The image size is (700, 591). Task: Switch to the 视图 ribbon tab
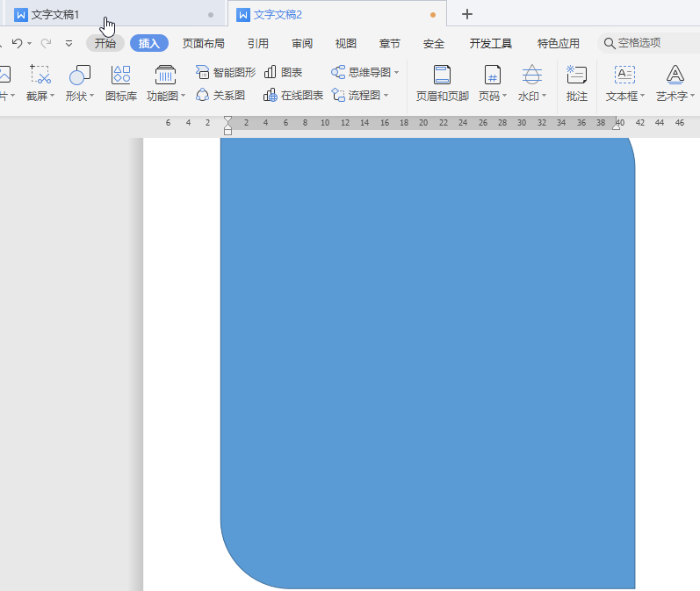(346, 43)
